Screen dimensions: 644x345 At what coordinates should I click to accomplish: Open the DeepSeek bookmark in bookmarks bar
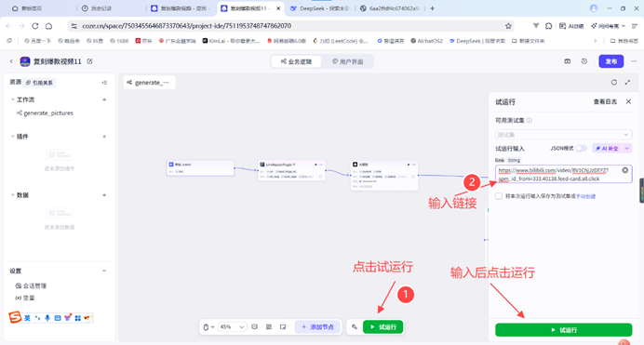pyautogui.click(x=477, y=41)
